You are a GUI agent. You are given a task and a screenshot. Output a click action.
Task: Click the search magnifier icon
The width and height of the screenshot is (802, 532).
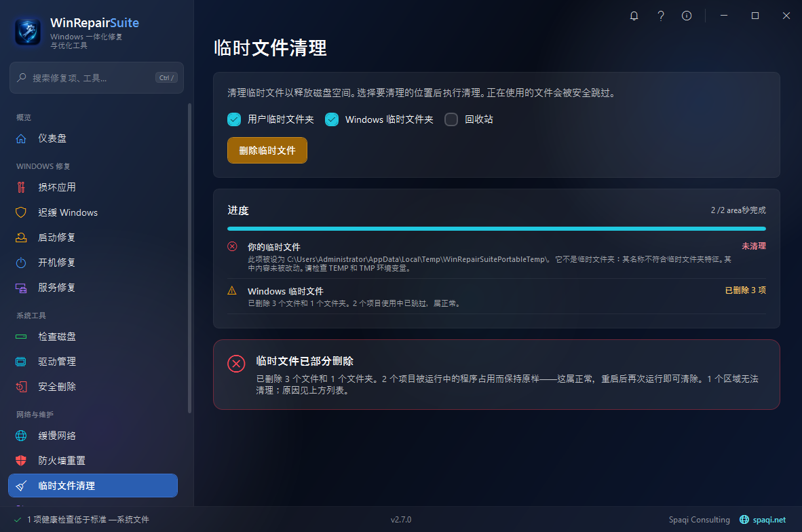(22, 78)
